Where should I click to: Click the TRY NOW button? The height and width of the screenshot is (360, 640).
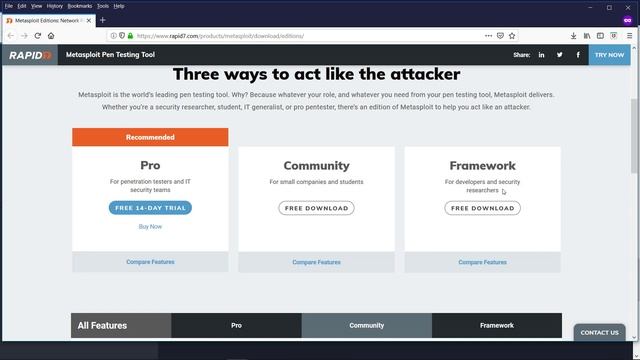click(x=609, y=55)
